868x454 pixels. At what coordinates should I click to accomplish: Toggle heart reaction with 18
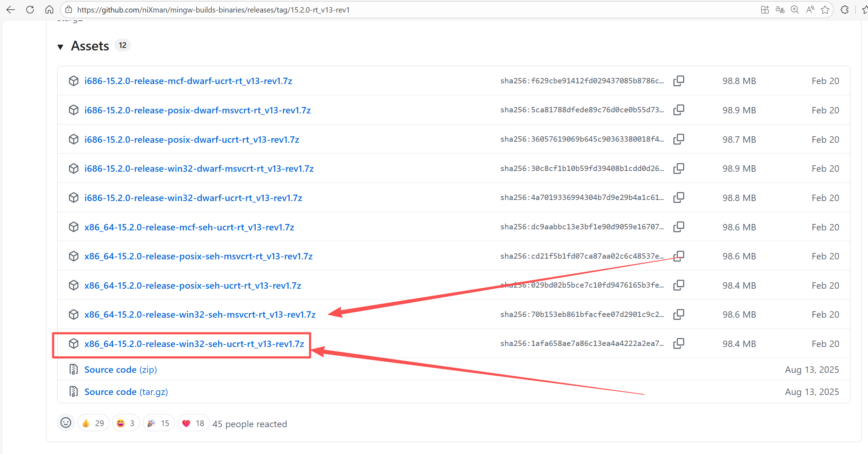point(193,423)
